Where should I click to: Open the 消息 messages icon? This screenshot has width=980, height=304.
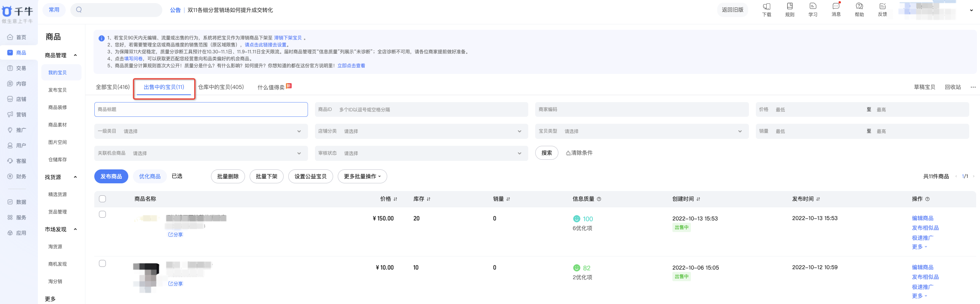(836, 10)
